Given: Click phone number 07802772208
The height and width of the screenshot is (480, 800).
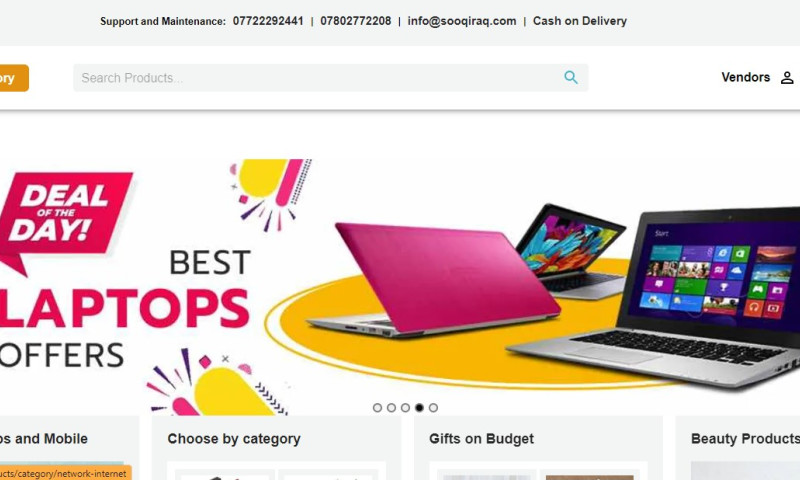Looking at the screenshot, I should [x=356, y=21].
